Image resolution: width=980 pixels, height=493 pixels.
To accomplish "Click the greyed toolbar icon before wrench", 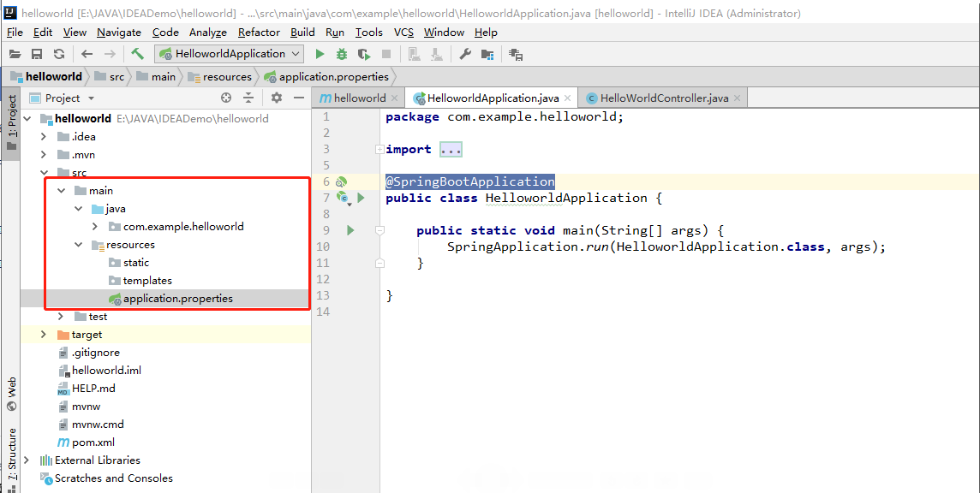I will click(437, 55).
